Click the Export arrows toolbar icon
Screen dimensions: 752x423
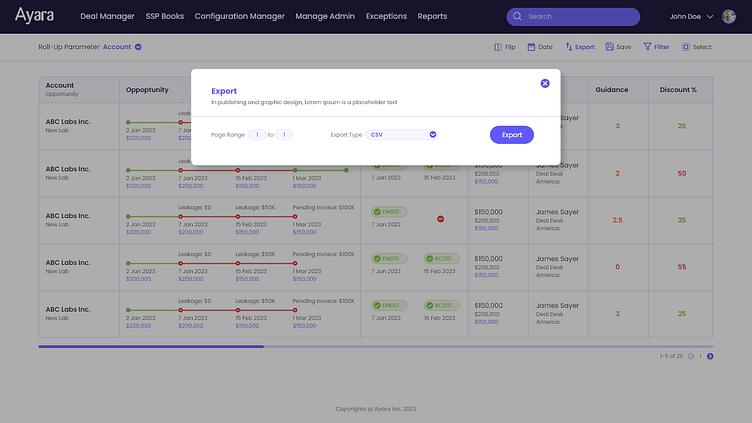[x=569, y=47]
